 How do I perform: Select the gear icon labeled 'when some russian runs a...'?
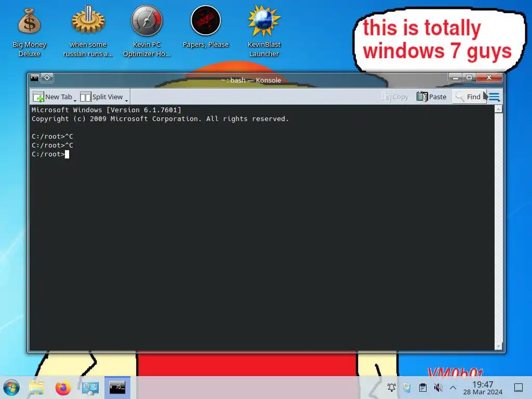click(x=88, y=31)
